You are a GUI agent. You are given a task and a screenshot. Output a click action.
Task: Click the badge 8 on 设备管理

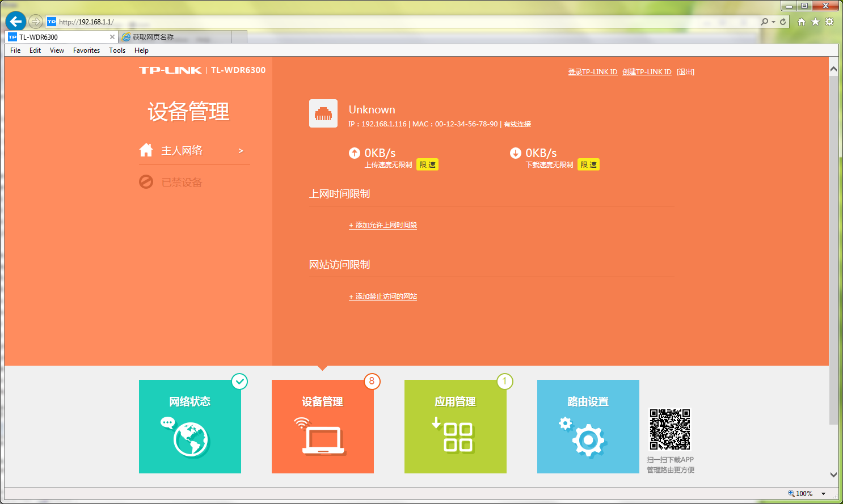[x=372, y=382]
